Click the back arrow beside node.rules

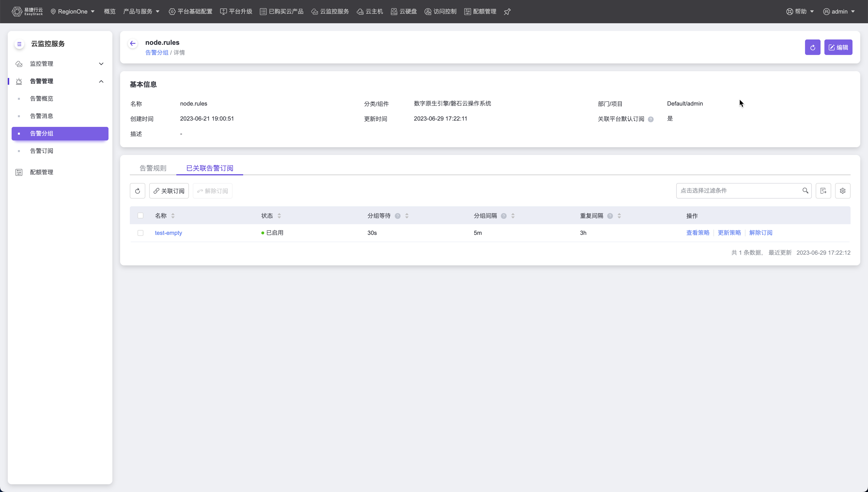click(132, 44)
